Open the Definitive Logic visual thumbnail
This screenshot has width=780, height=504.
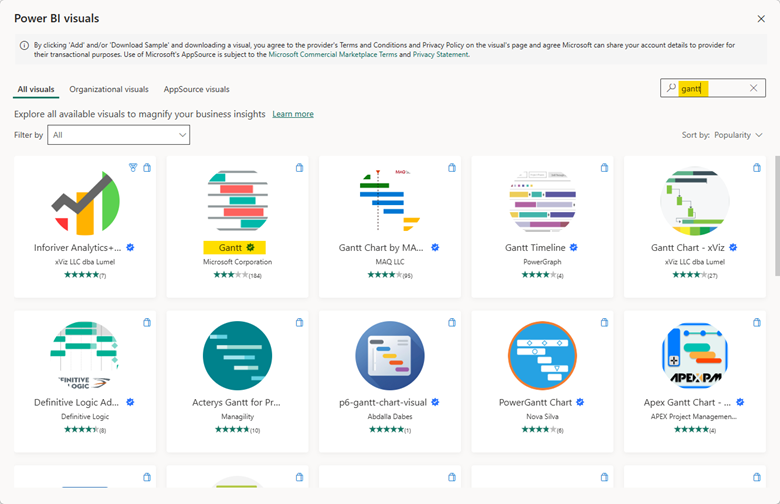85,355
